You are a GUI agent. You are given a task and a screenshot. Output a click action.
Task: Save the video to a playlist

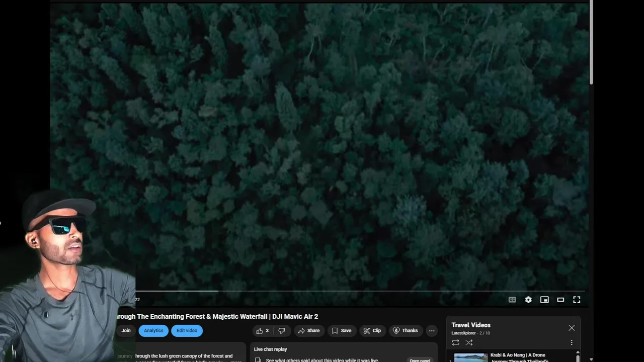tap(341, 331)
